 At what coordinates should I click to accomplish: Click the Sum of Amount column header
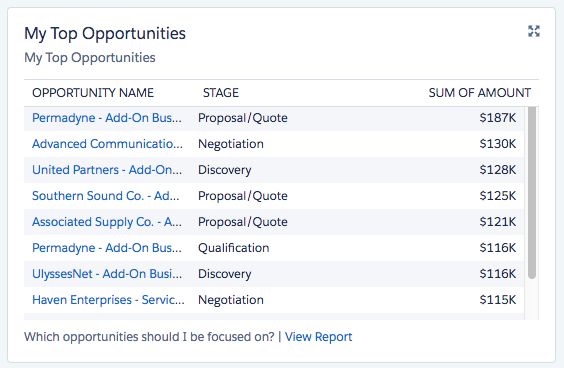479,93
